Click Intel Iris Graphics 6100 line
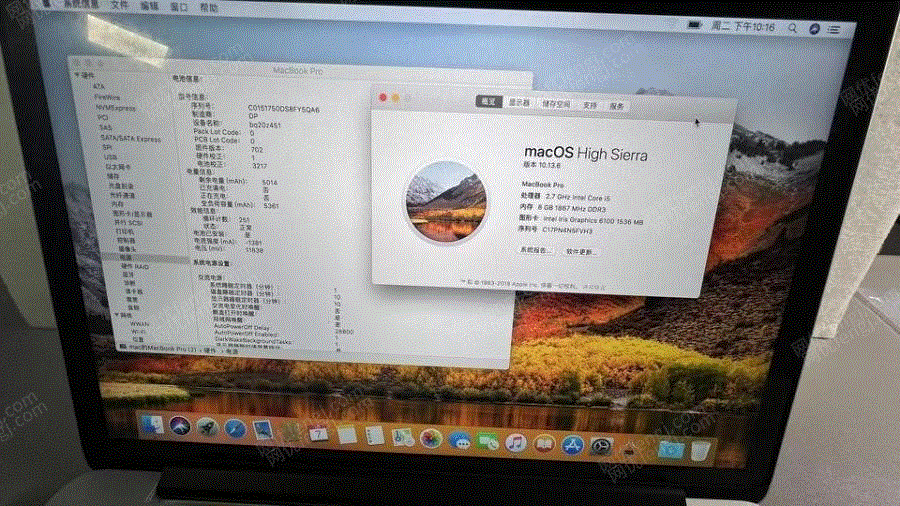 point(581,219)
